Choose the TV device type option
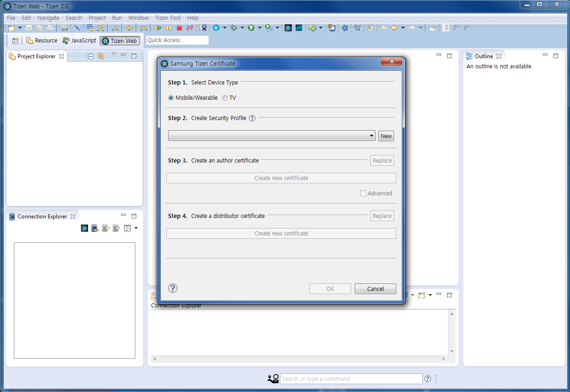 coord(225,98)
